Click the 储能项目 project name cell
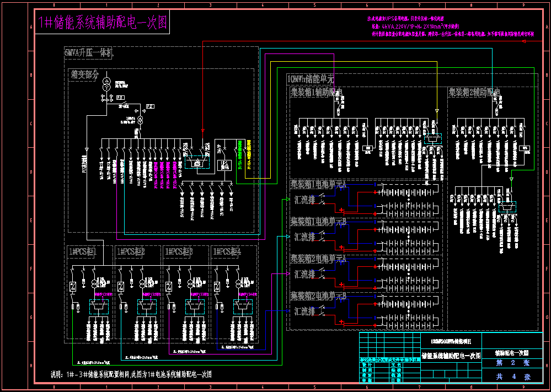The width and height of the screenshot is (551, 392). 451,341
